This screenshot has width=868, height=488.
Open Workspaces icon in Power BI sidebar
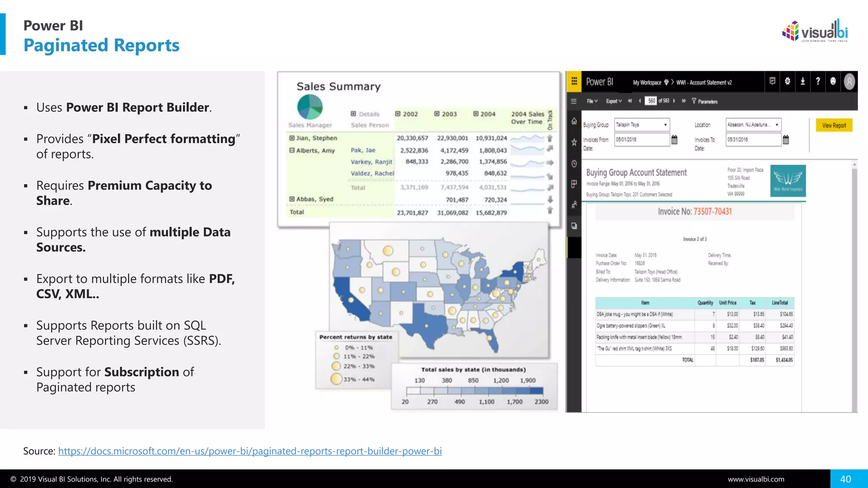[x=574, y=226]
